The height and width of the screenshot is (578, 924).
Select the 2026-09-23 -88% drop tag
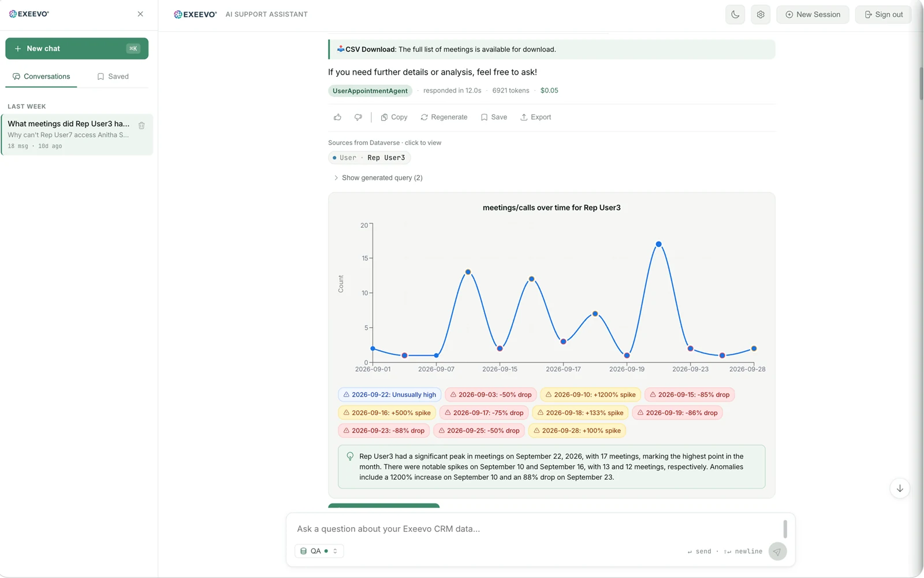click(383, 431)
